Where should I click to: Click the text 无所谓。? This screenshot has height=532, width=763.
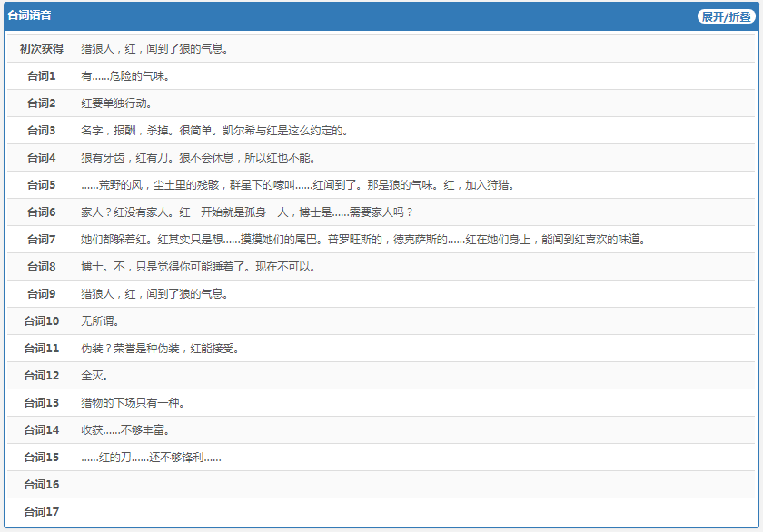(100, 321)
